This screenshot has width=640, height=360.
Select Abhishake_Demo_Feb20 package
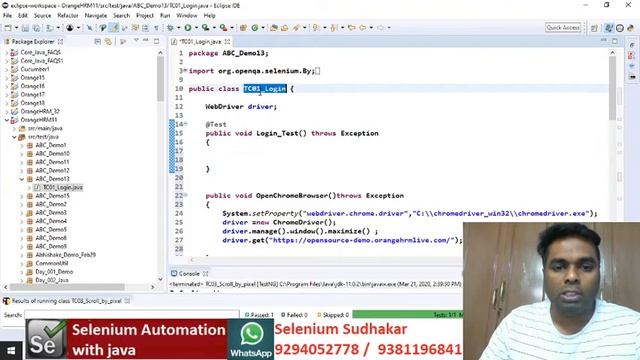pyautogui.click(x=65, y=255)
